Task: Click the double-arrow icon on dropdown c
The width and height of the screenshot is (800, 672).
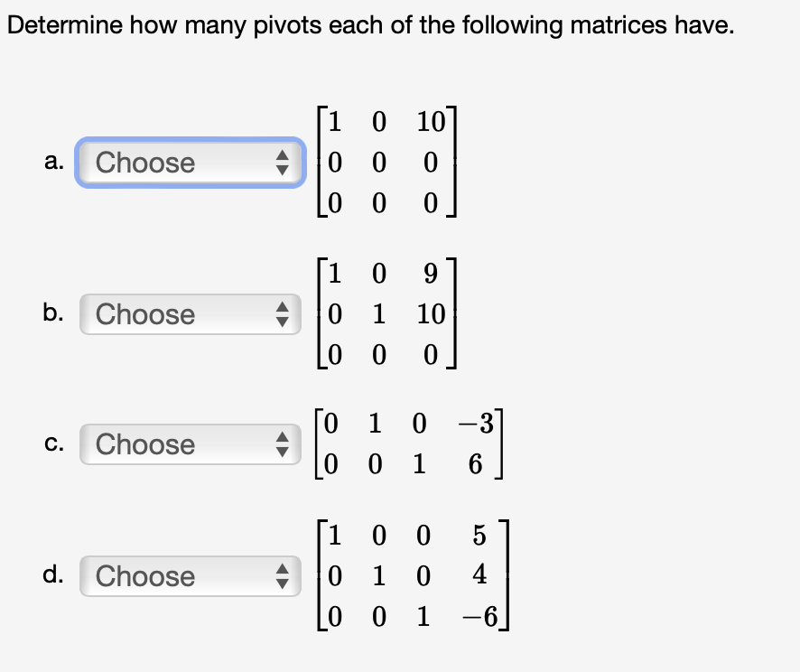Action: (283, 444)
